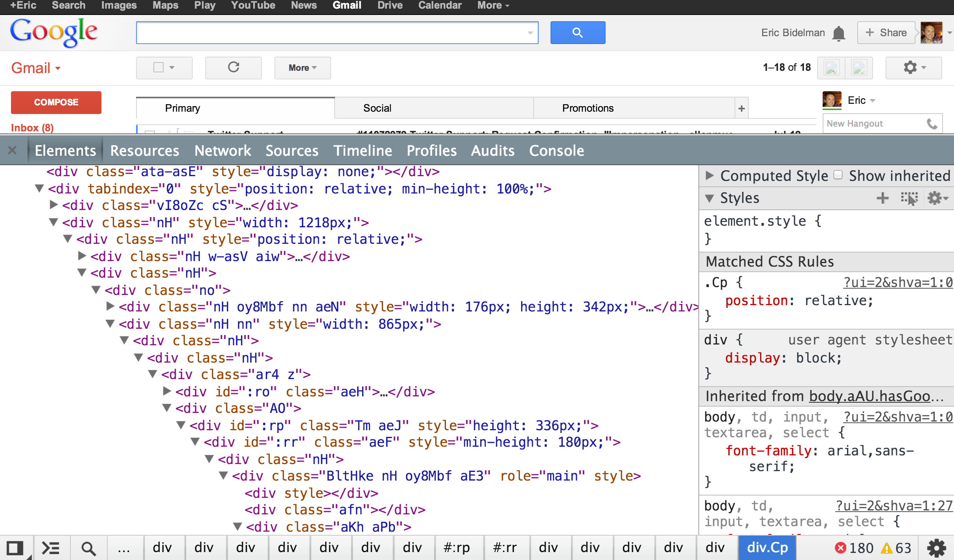Toggle the device emulation icon
The height and width of the screenshot is (560, 954).
(16, 547)
